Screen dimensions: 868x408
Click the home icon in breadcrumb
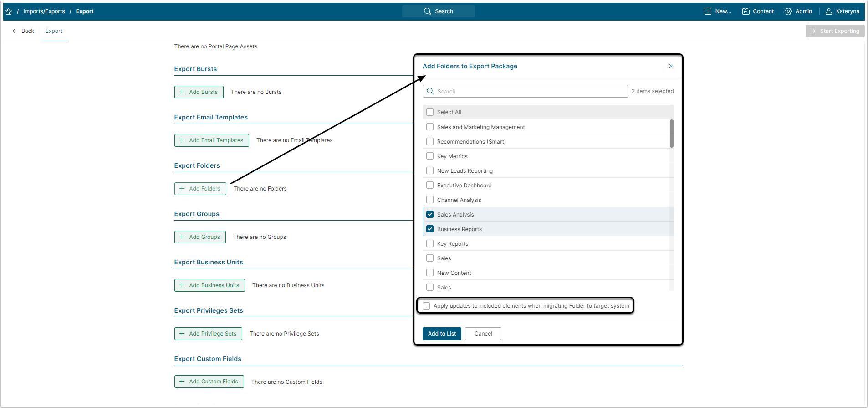pyautogui.click(x=9, y=11)
